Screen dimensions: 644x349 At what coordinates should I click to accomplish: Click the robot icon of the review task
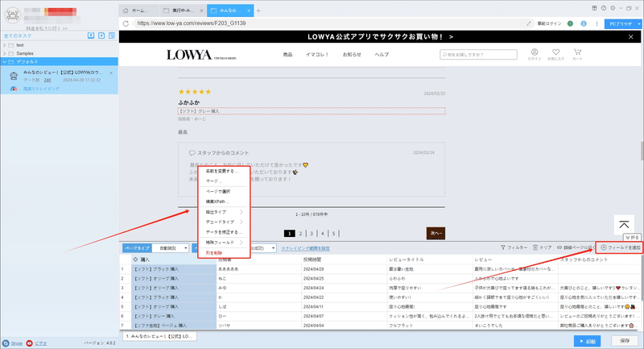[x=14, y=76]
